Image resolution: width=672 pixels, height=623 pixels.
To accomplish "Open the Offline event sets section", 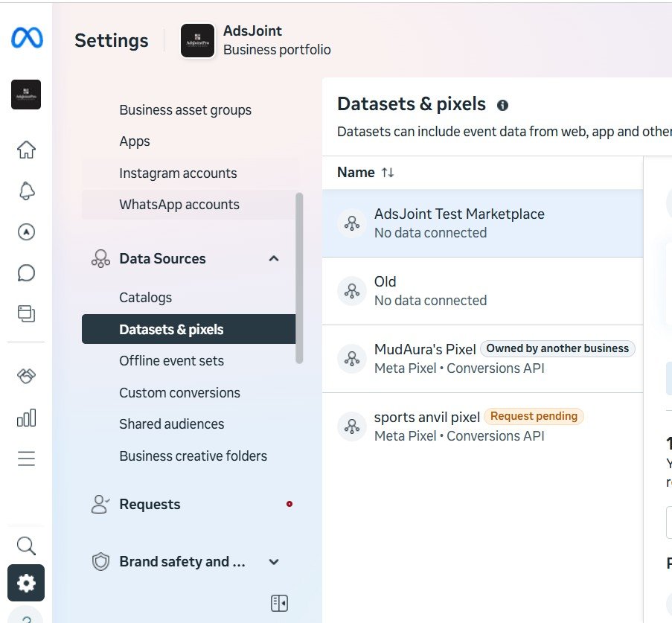I will (171, 360).
